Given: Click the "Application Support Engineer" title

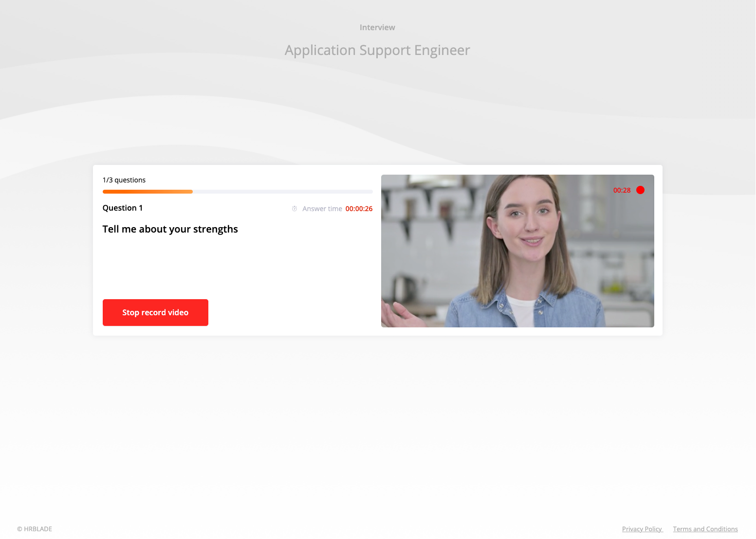Looking at the screenshot, I should pyautogui.click(x=377, y=50).
